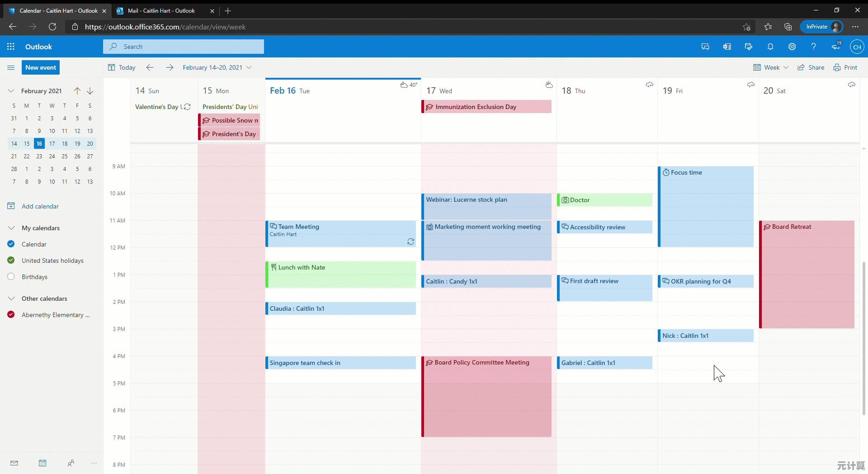Switch to the Mail - Caitlin Hart browser tab
This screenshot has width=868, height=474.
pos(161,10)
